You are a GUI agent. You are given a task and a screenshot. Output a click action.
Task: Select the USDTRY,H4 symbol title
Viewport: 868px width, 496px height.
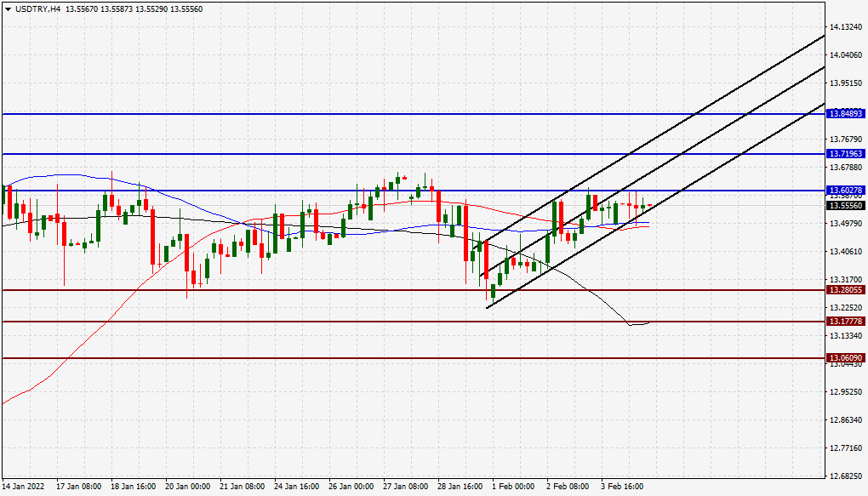[x=37, y=9]
